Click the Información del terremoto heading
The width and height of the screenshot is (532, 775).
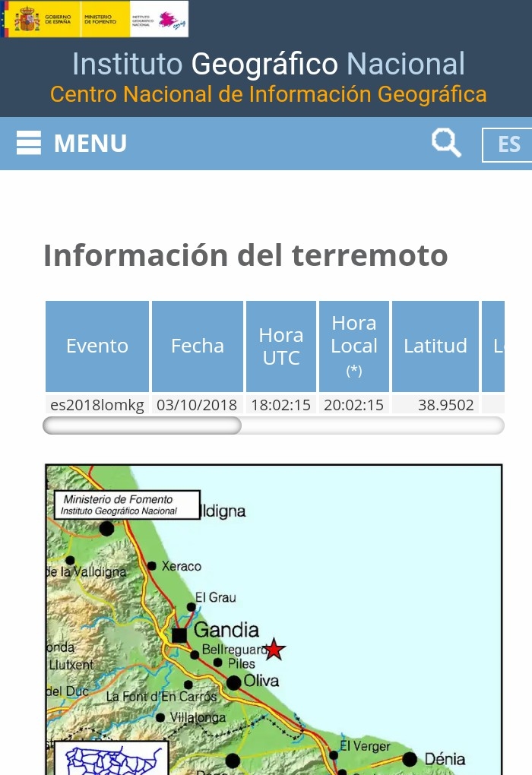[245, 255]
